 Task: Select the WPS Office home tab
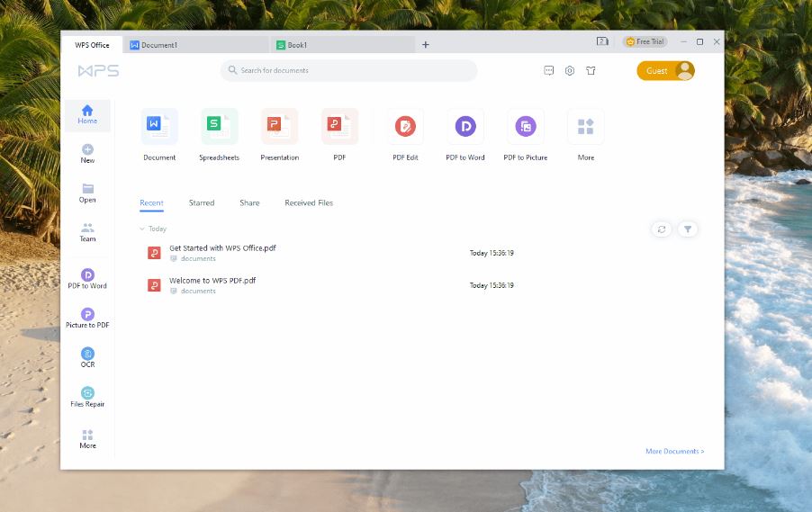(92, 45)
